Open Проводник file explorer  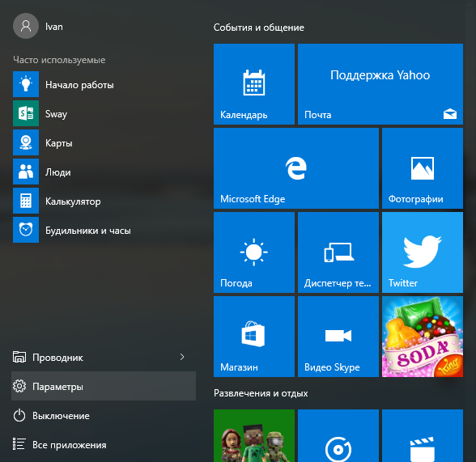104,357
